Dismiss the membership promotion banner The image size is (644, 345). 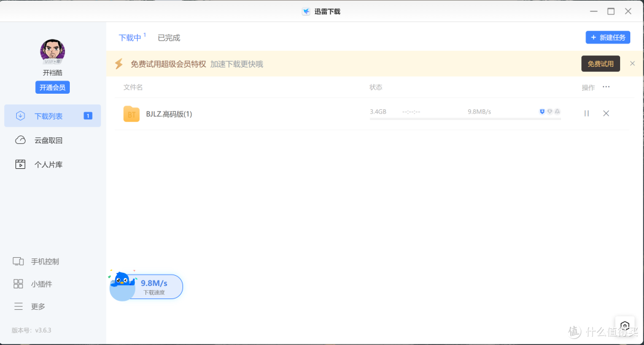(x=633, y=63)
